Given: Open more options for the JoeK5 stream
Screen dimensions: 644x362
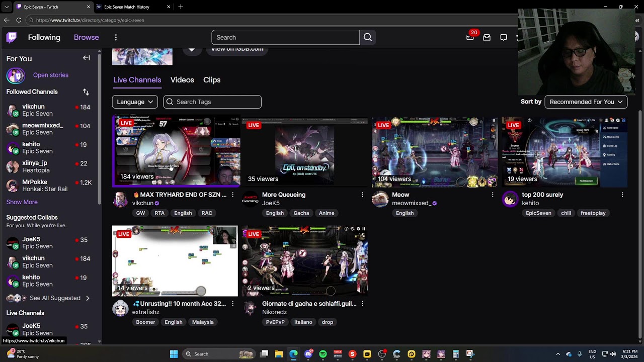Looking at the screenshot, I should pyautogui.click(x=362, y=195).
